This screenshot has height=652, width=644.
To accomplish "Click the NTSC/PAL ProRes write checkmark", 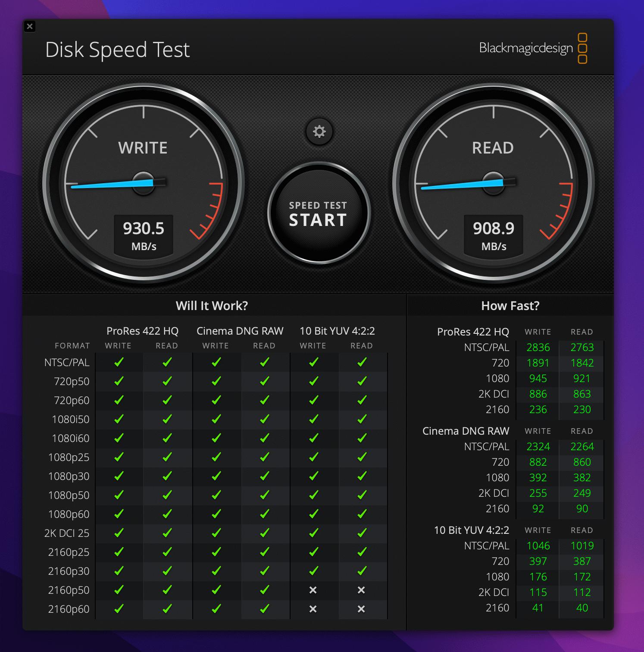I will click(119, 362).
